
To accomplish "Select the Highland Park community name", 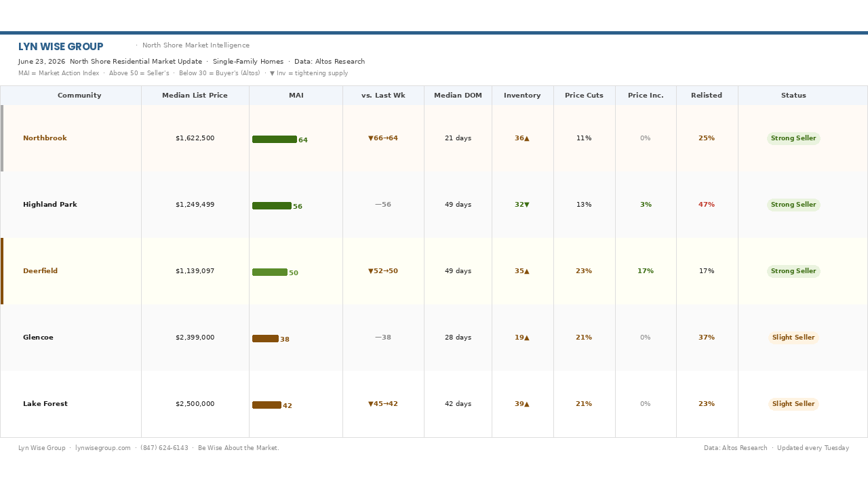I will [x=50, y=205].
